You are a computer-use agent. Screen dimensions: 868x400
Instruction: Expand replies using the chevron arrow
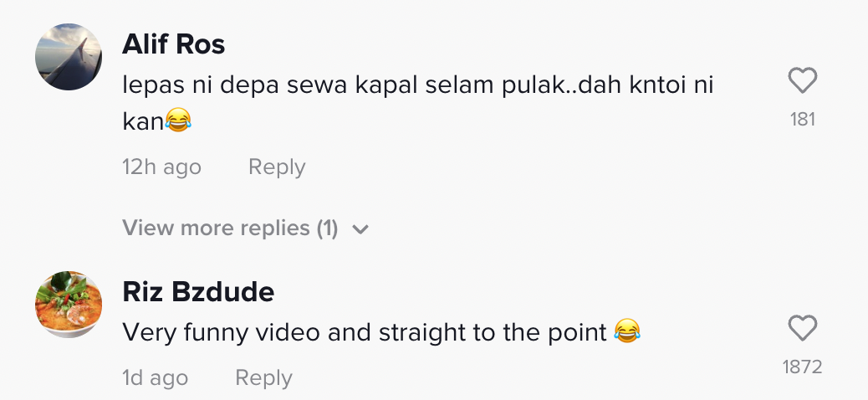coord(360,229)
